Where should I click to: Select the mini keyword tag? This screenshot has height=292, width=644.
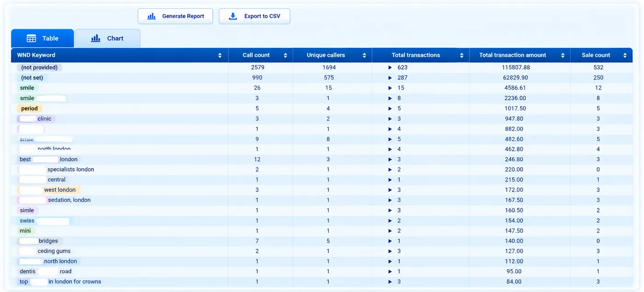[26, 230]
